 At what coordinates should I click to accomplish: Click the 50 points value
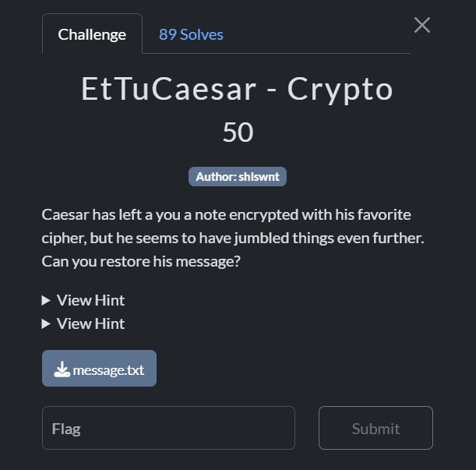tap(238, 133)
